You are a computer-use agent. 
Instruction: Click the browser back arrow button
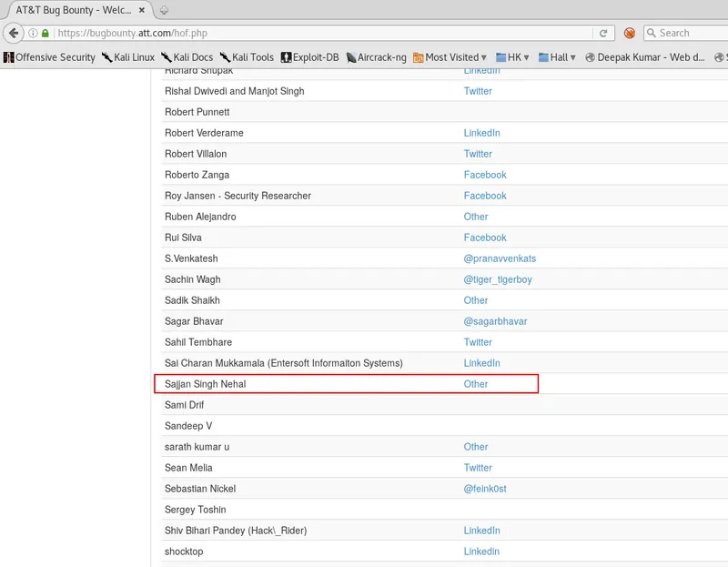(x=14, y=33)
